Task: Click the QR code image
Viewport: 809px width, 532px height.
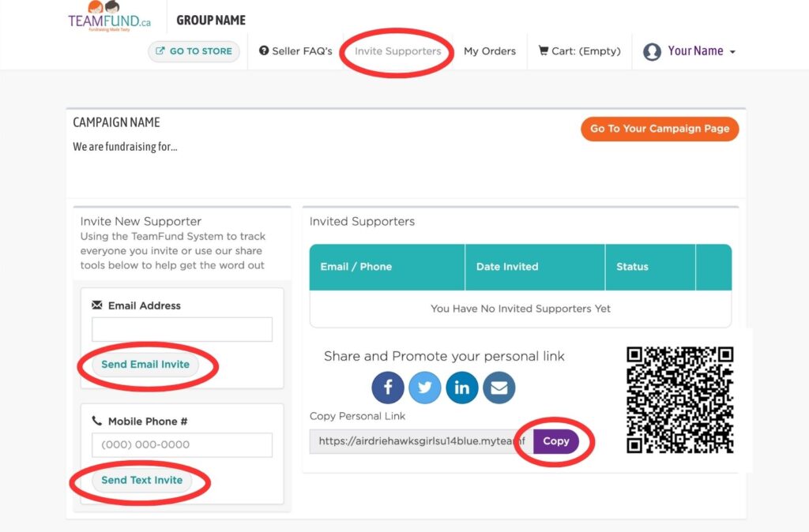Action: pos(679,399)
